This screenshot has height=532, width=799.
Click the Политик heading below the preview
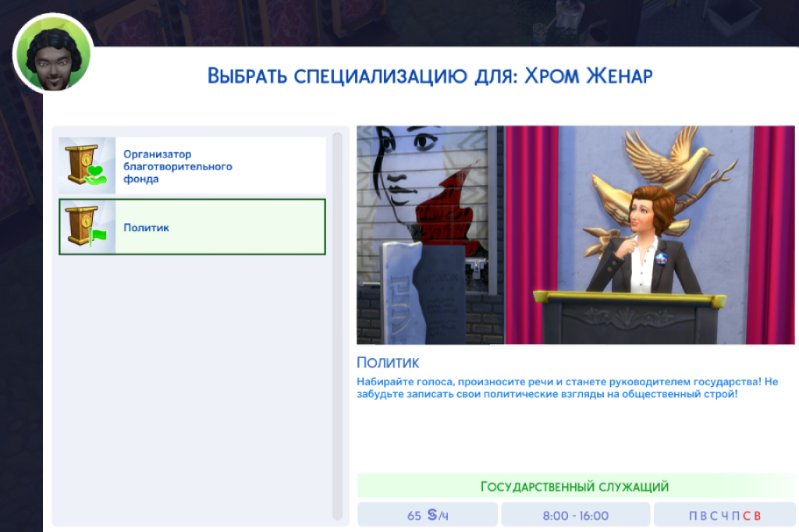point(388,363)
